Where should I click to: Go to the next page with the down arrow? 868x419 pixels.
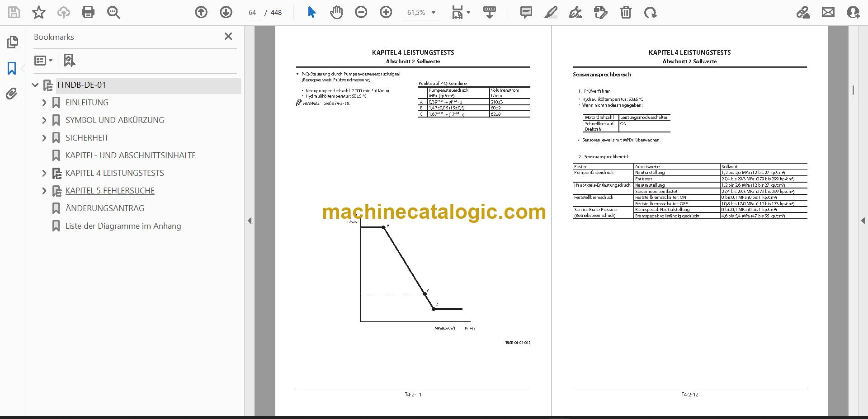(226, 12)
